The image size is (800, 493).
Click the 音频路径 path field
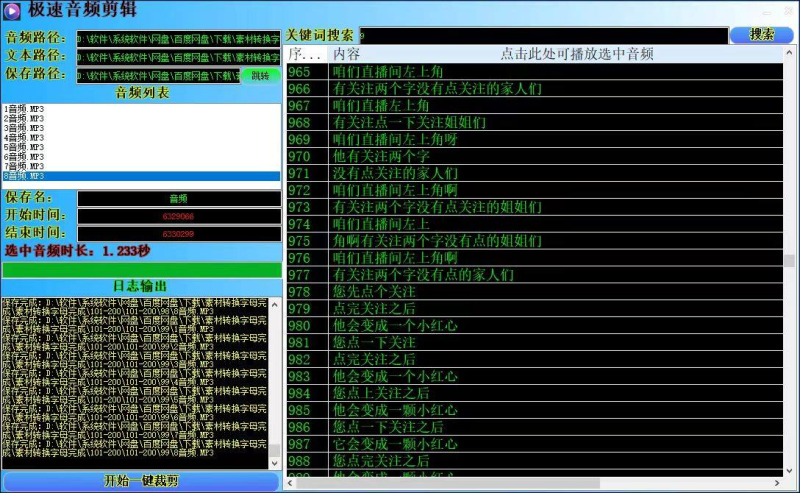[x=178, y=39]
